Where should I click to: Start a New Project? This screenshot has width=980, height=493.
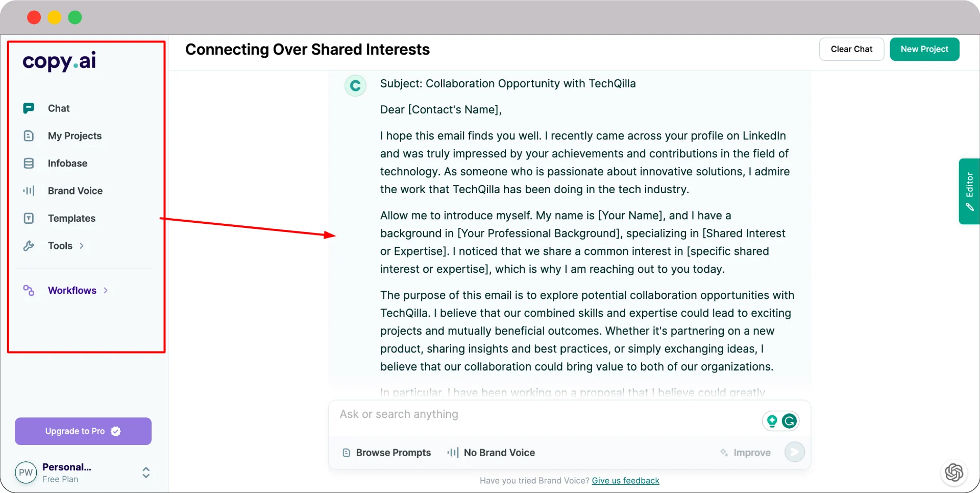[x=924, y=49]
